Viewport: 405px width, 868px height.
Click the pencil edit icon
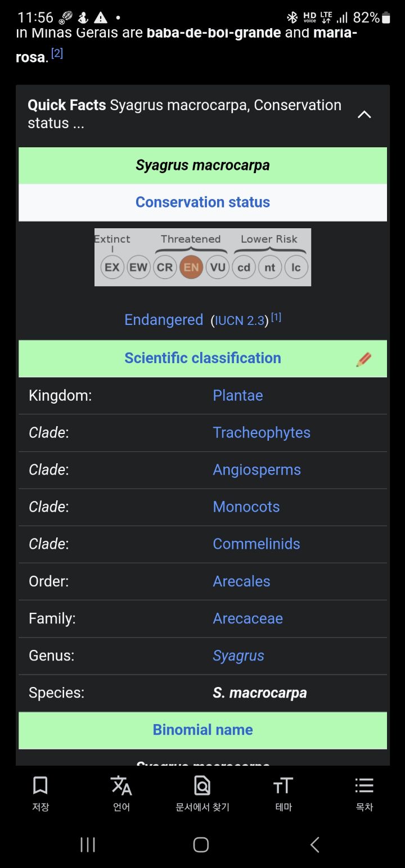coord(364,359)
